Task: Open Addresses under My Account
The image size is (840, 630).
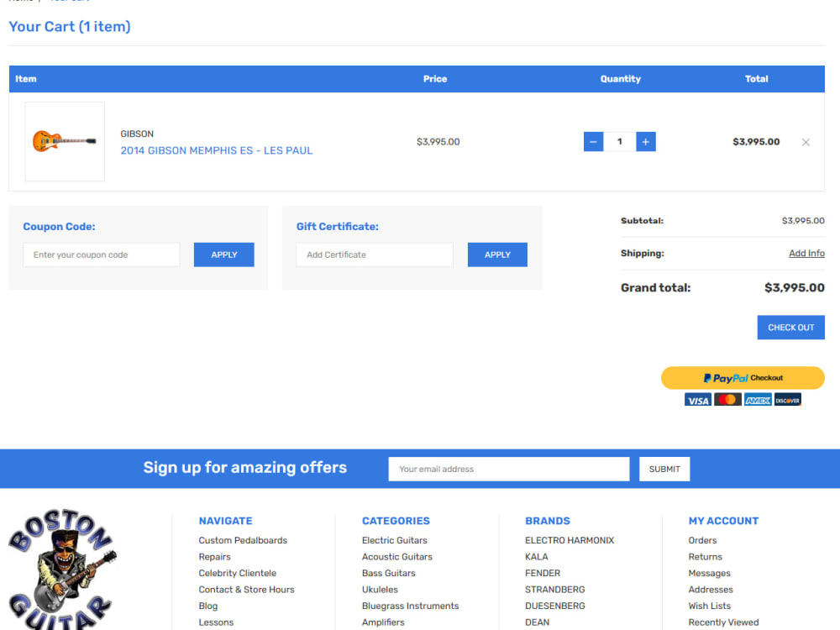Action: [711, 590]
